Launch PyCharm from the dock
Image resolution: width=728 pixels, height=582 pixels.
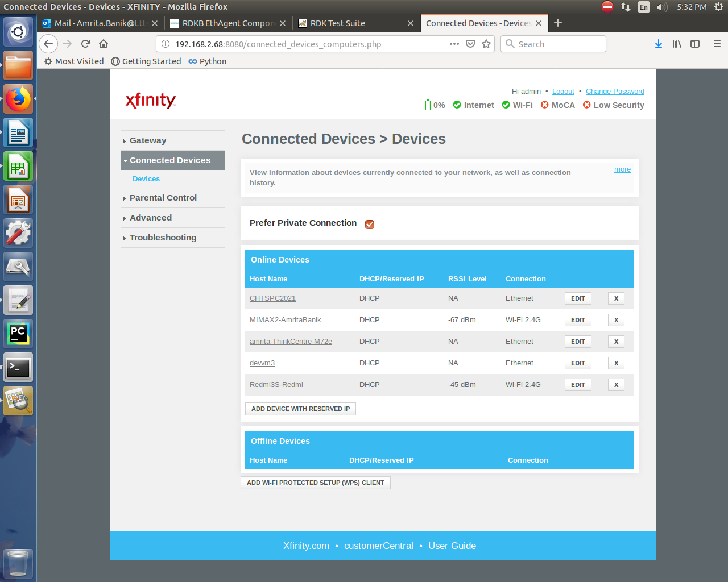[x=18, y=334]
